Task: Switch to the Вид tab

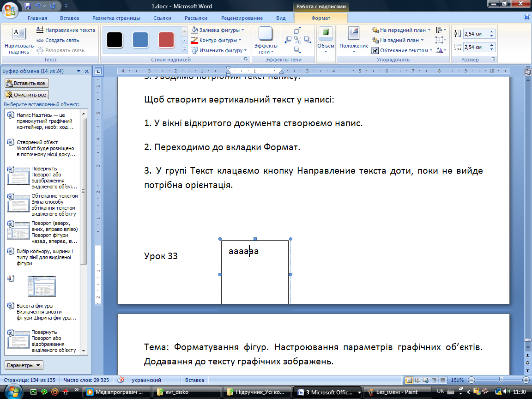Action: coord(281,18)
